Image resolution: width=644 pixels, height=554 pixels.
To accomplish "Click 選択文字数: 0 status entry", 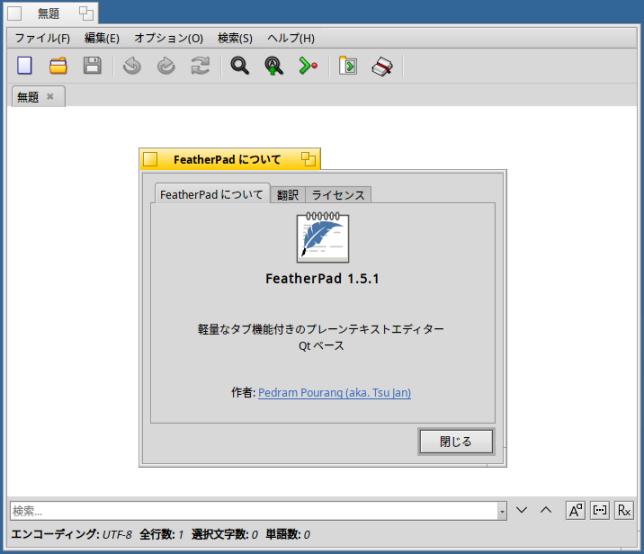I will tap(225, 534).
